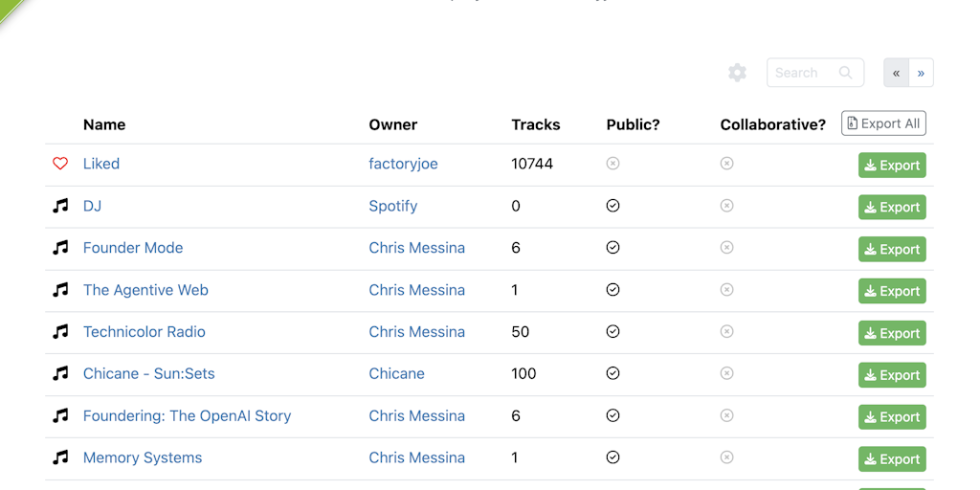The height and width of the screenshot is (490, 980).
Task: Open the factoryjoe owner link
Action: point(403,164)
